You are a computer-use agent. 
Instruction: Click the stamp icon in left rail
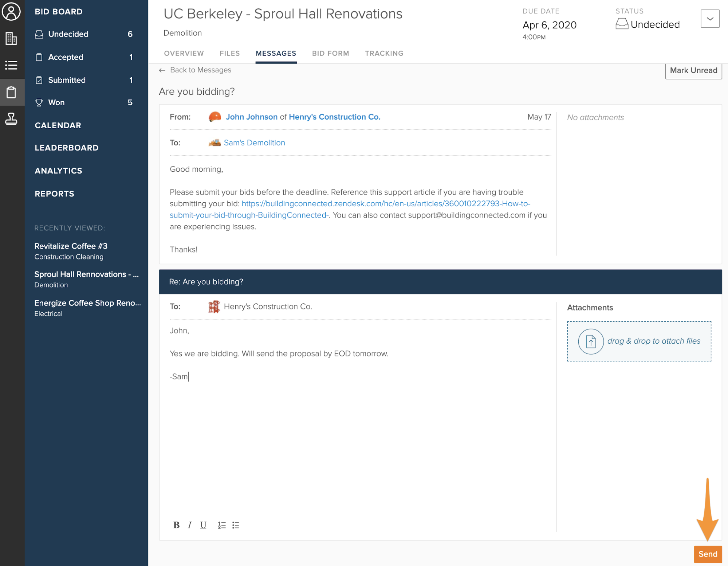11,119
